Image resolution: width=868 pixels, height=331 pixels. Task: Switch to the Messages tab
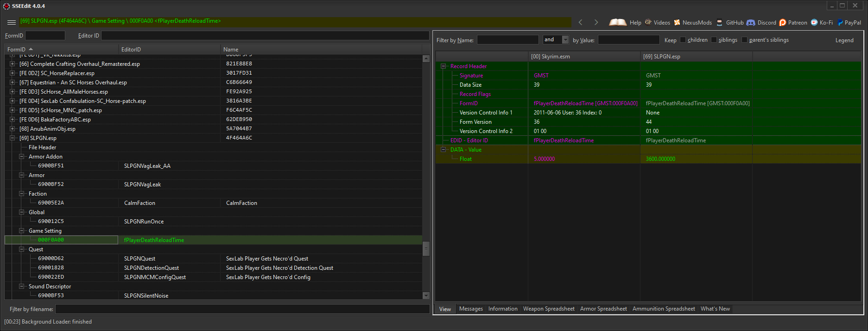[x=471, y=309]
